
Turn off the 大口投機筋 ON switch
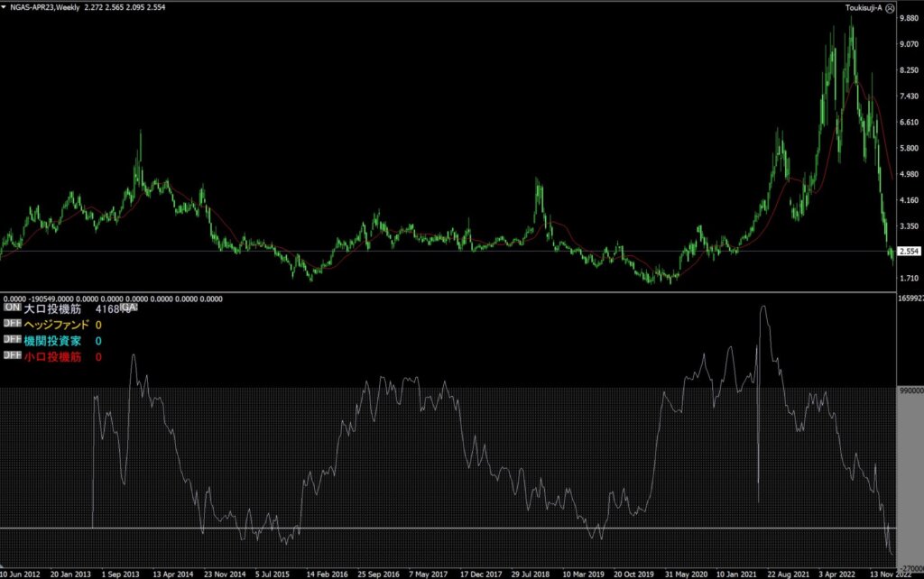[12, 308]
